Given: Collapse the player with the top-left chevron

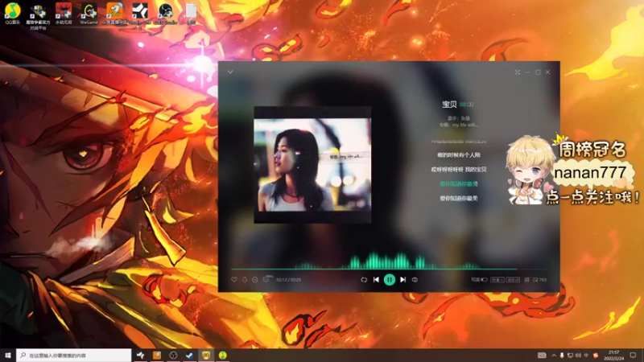Looking at the screenshot, I should [x=230, y=72].
